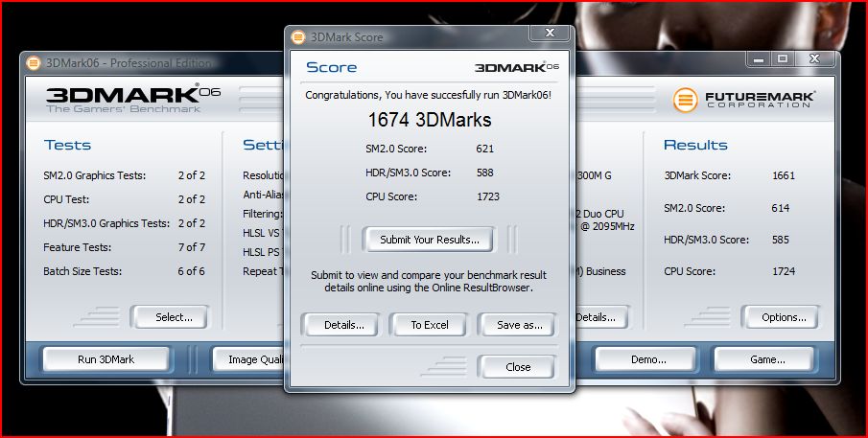This screenshot has height=438, width=868.
Task: Open the Image Quality button
Action: tap(248, 359)
